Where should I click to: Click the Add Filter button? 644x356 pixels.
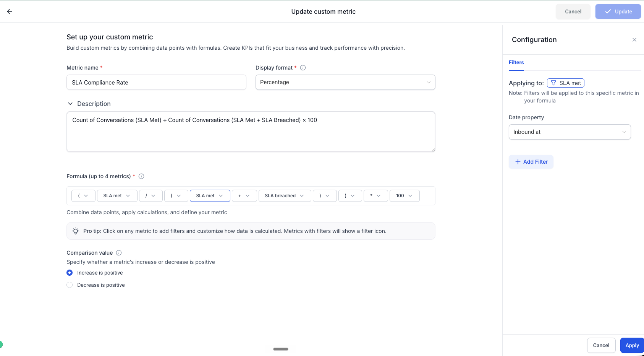coord(531,162)
